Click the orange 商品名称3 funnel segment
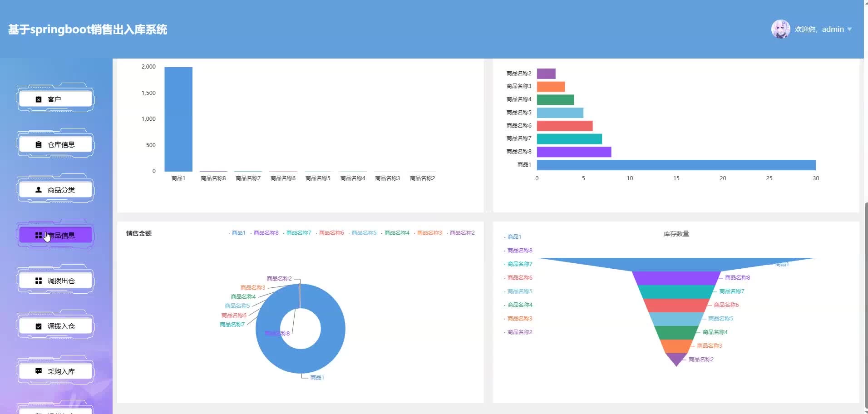868x414 pixels. click(x=676, y=346)
